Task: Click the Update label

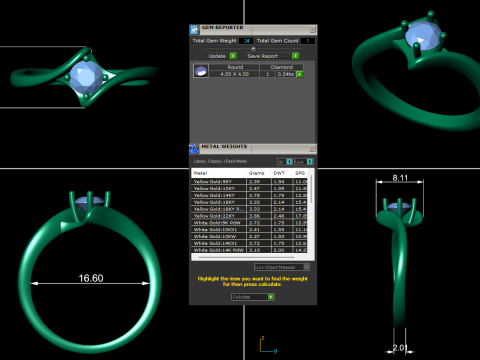Action: click(x=217, y=56)
